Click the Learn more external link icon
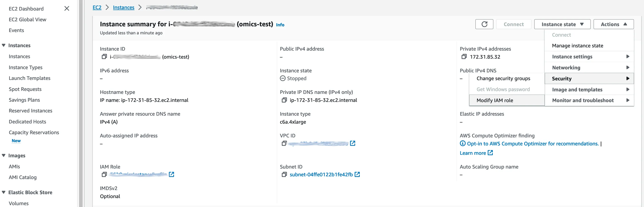 (490, 153)
